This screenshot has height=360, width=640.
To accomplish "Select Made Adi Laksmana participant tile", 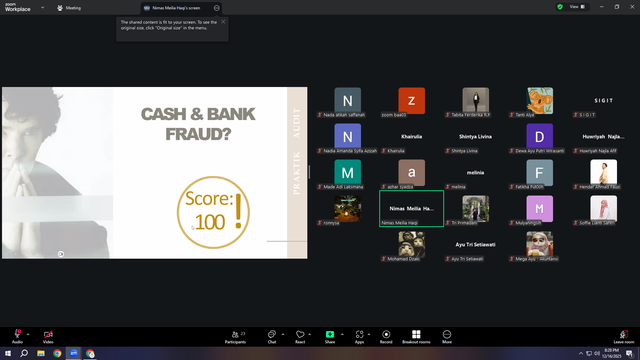I will (347, 174).
